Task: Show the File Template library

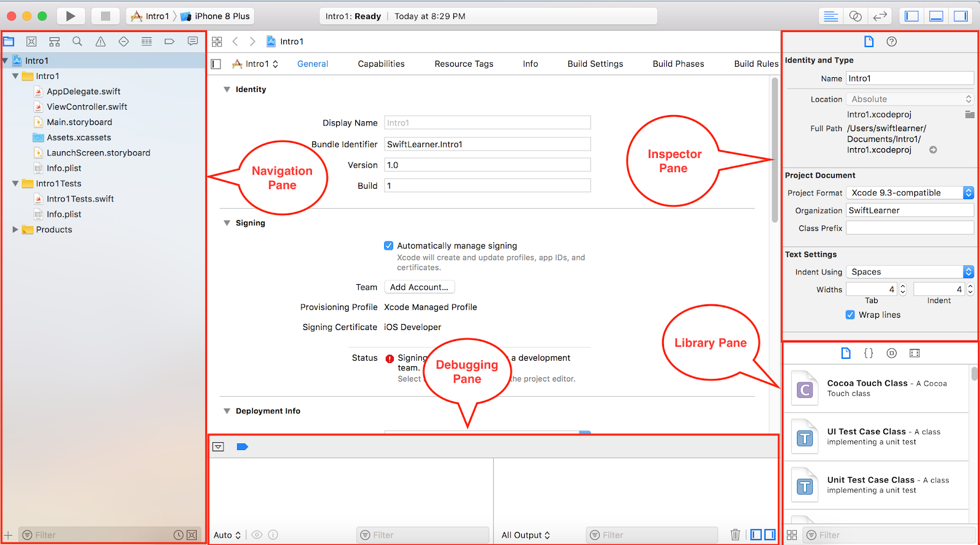Action: 846,353
